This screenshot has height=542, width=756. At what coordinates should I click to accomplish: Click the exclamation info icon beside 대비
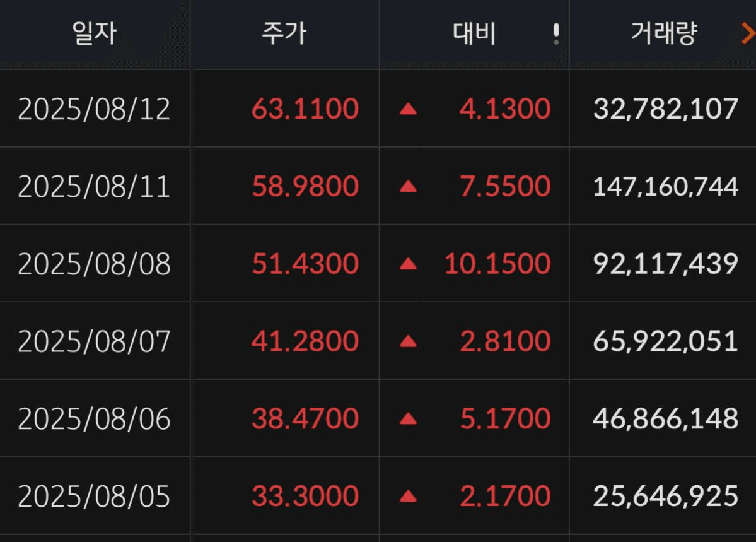(556, 34)
